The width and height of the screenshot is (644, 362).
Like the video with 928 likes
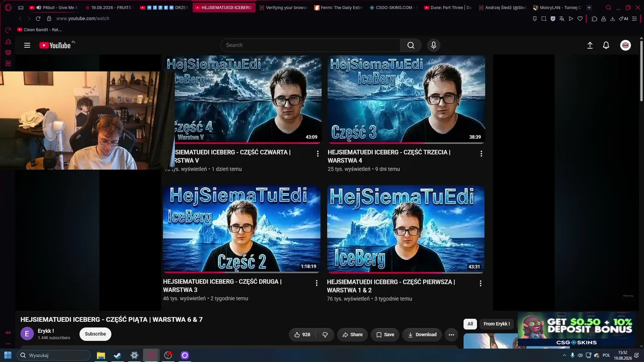point(302,334)
